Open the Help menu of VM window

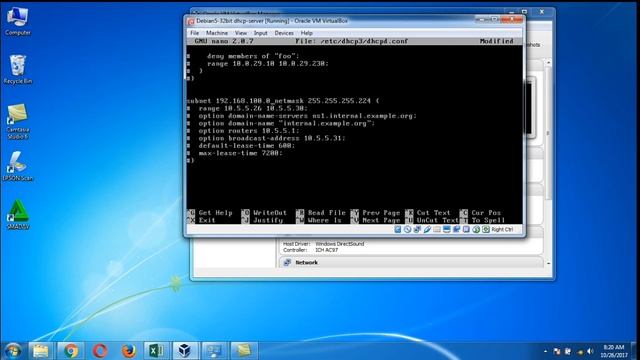click(x=307, y=33)
